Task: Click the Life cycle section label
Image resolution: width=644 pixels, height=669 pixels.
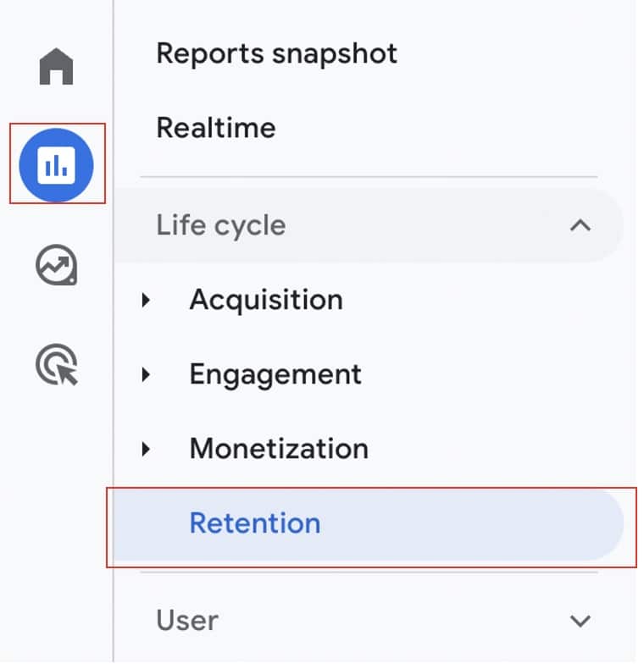Action: tap(220, 225)
